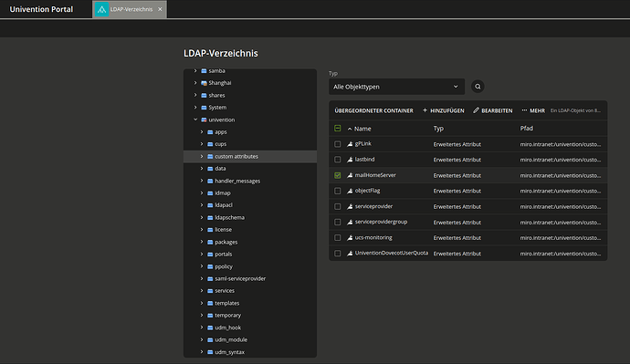
Task: Click the portals folder icon
Action: (210, 254)
